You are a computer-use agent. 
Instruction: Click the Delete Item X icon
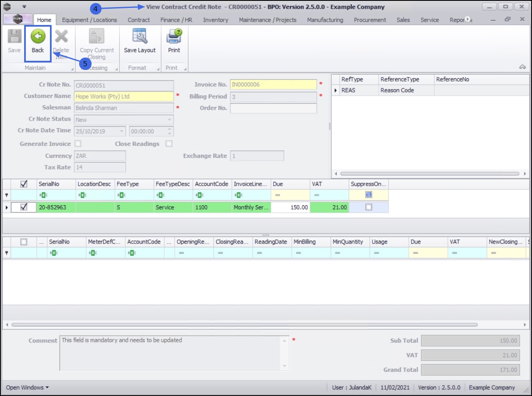[61, 37]
